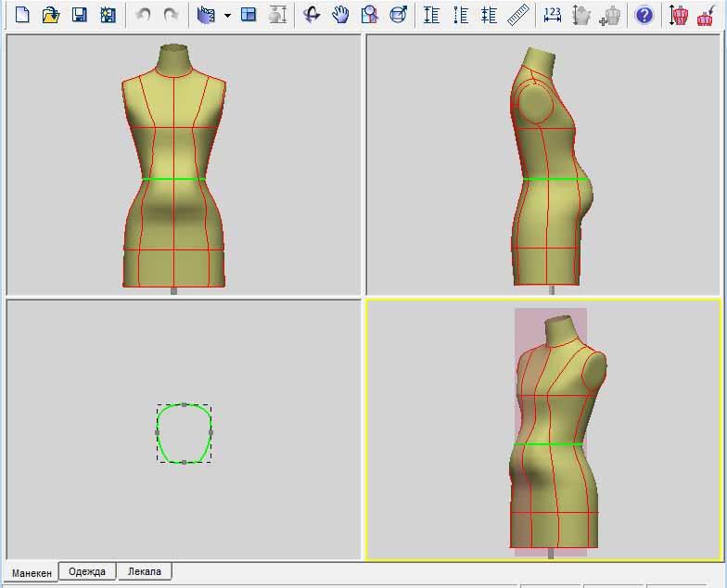The width and height of the screenshot is (727, 588).
Task: Click the first vertical measurement tool icon
Action: click(432, 15)
